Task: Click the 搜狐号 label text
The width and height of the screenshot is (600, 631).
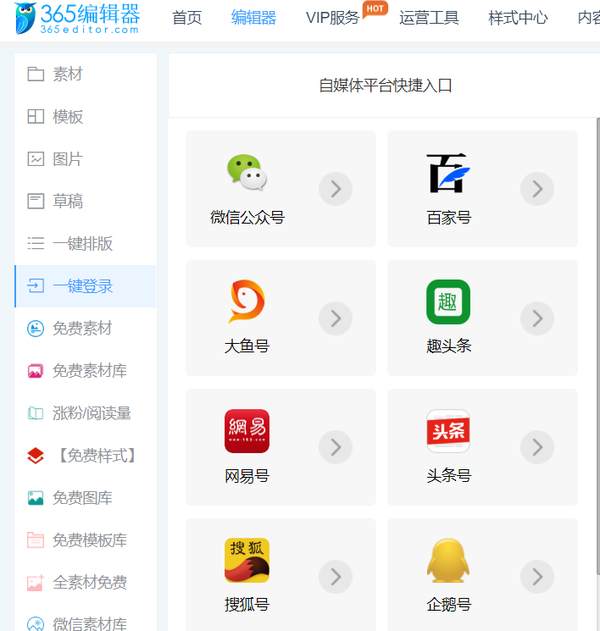Action: coord(247,605)
